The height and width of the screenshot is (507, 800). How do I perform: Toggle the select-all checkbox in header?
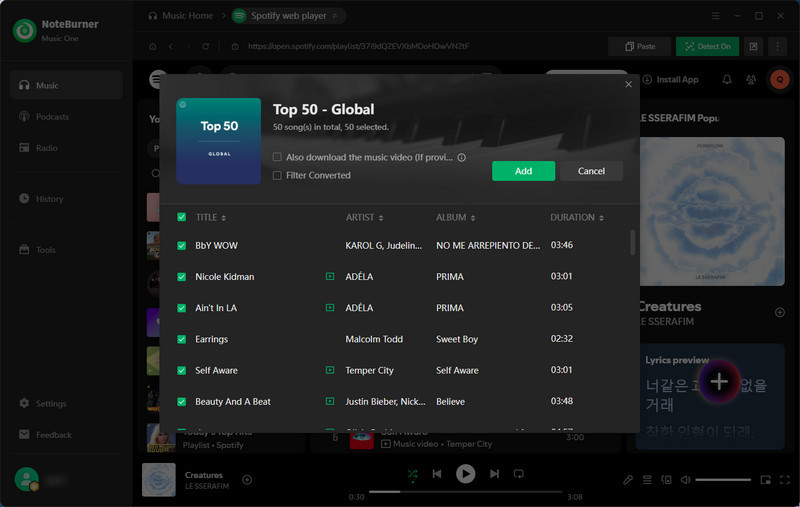182,217
